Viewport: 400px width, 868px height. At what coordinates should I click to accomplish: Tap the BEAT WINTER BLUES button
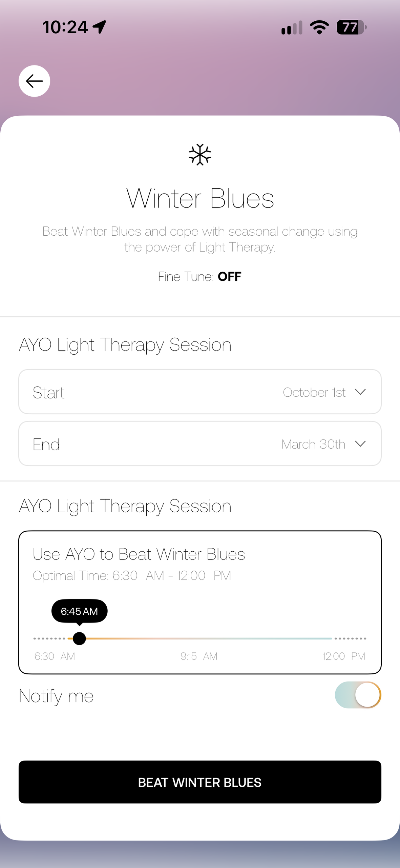(x=200, y=782)
